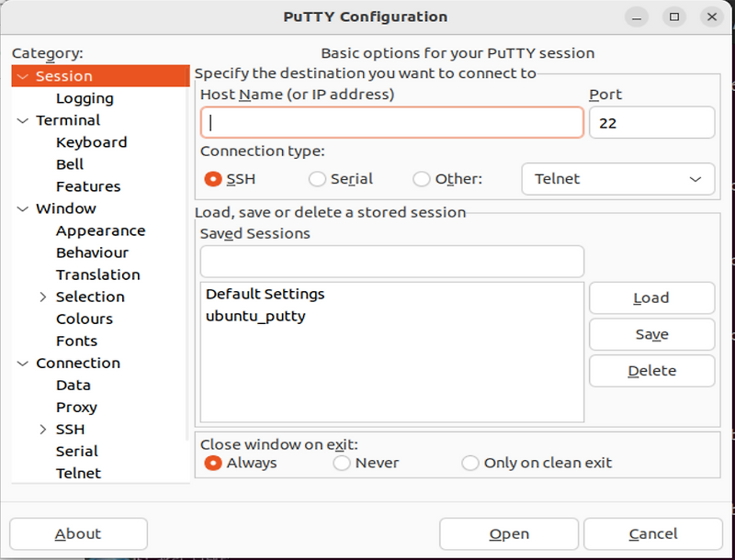Expand the Selection tree branch
Viewport: 735px width, 560px height.
pos(44,297)
